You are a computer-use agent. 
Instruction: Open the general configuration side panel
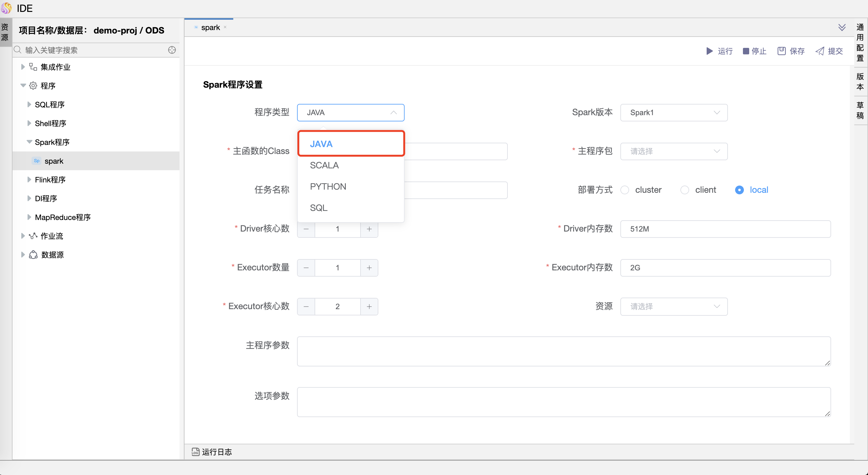tap(860, 42)
